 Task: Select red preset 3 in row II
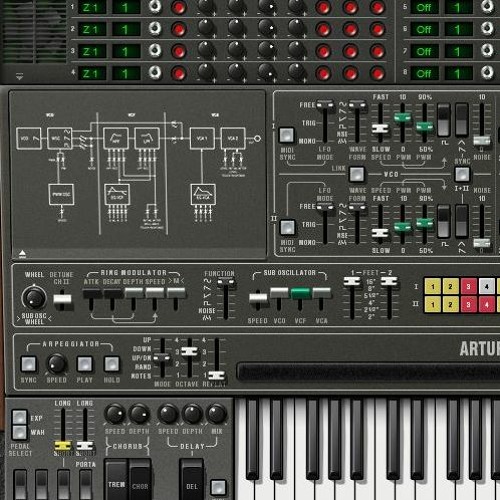pyautogui.click(x=468, y=304)
